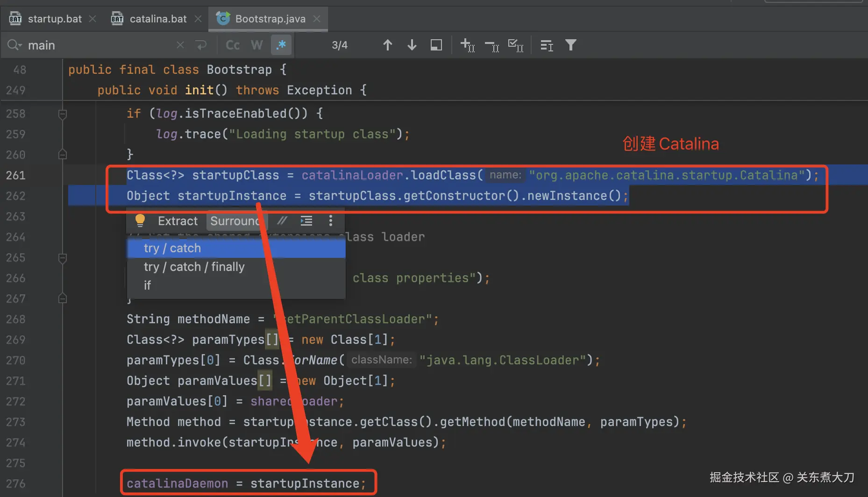Clear the search field text

tap(180, 45)
